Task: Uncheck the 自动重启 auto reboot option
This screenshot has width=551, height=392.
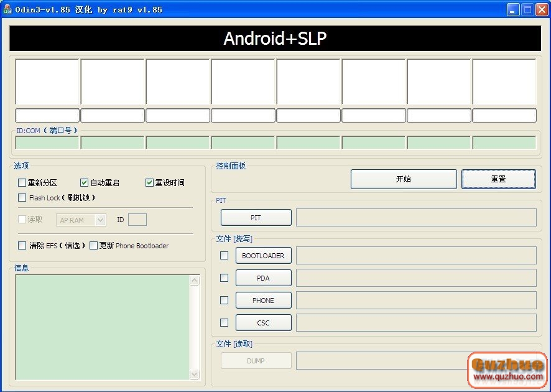Action: (85, 183)
